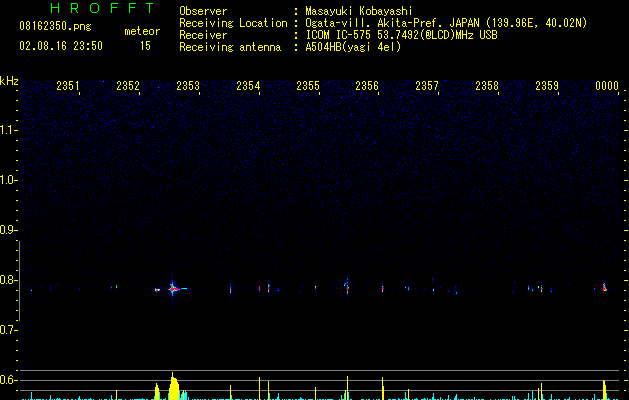Click the ICOM IC-575 receiver text
629x400 pixels.
coord(401,35)
